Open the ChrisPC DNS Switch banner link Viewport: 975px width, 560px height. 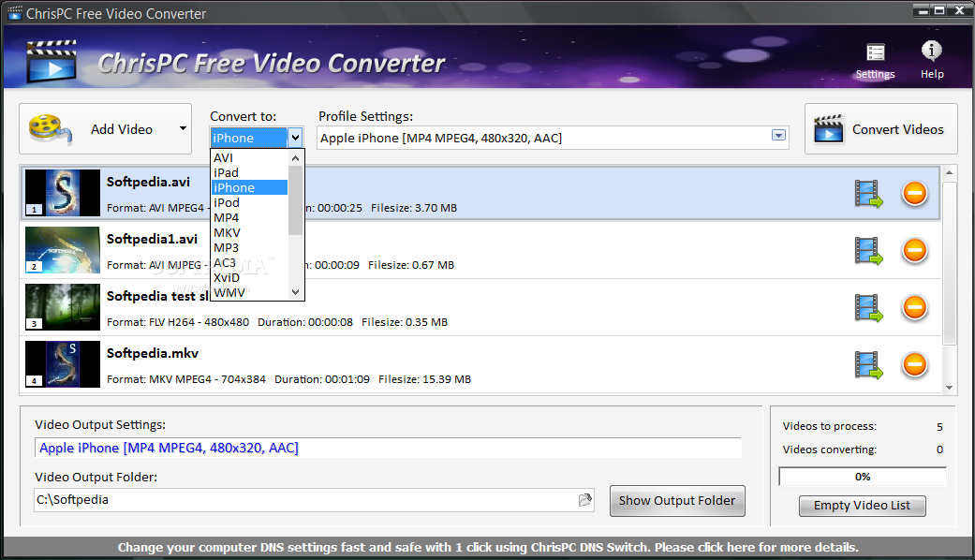[x=488, y=547]
